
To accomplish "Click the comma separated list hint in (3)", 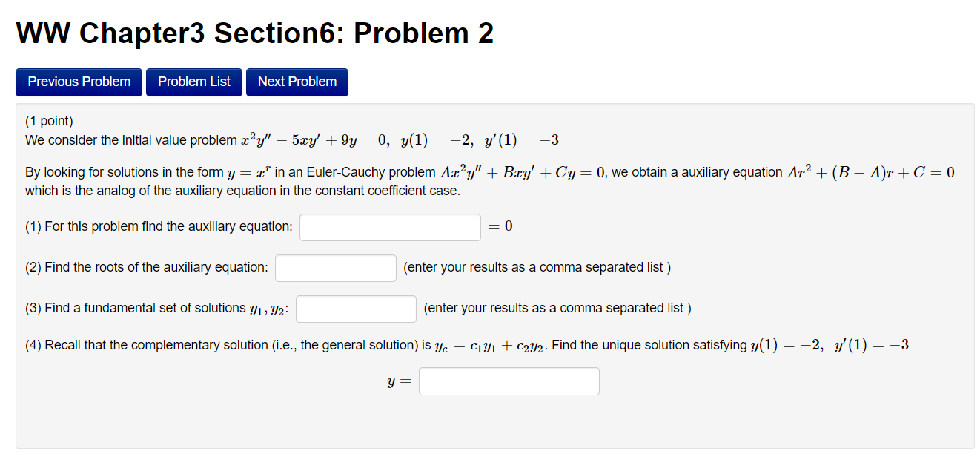I will [557, 308].
